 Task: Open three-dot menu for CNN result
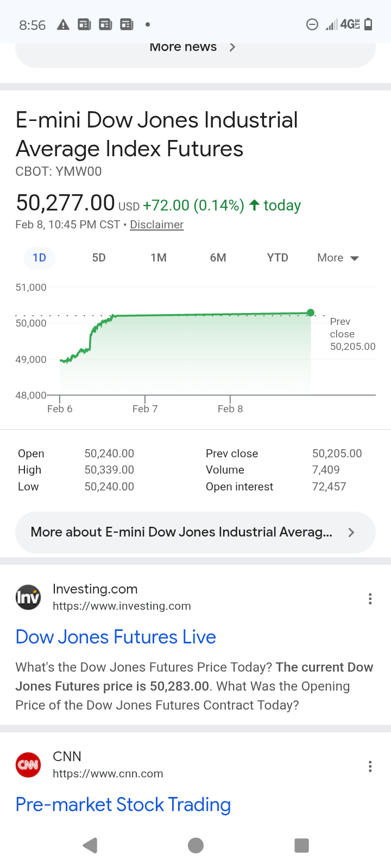click(x=370, y=766)
